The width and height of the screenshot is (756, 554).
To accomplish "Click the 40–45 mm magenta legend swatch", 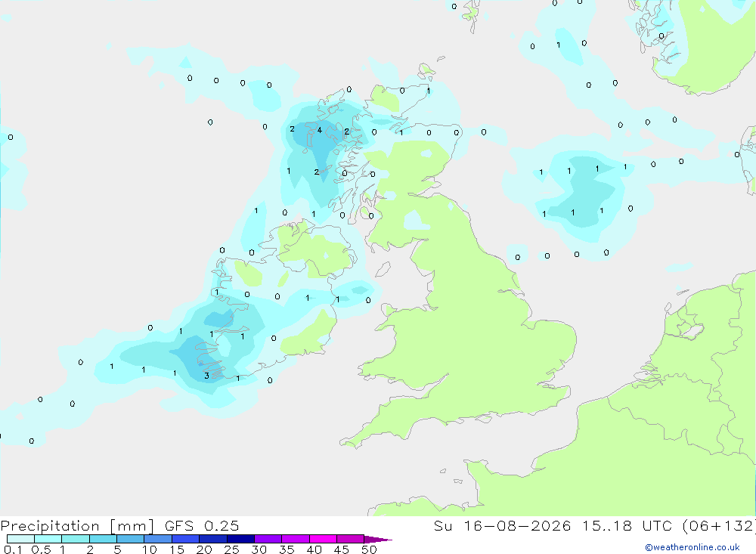I will click(323, 539).
